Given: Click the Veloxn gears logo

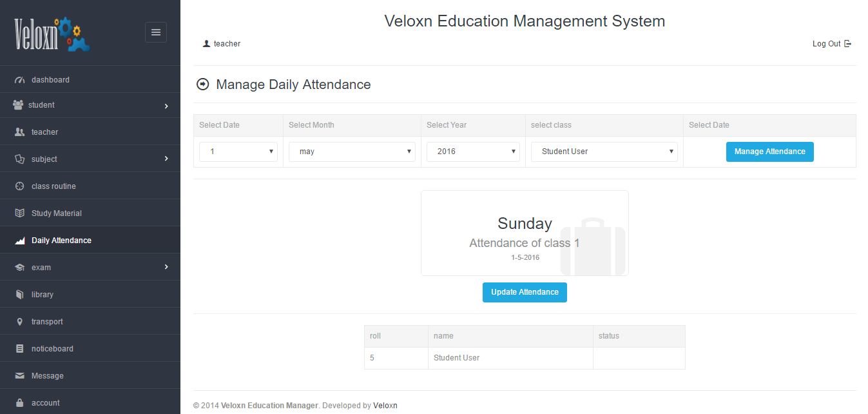Looking at the screenshot, I should tap(52, 34).
